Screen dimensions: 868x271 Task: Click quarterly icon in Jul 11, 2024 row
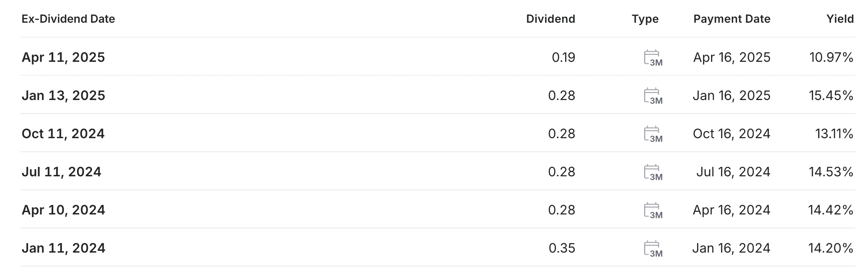pos(653,172)
